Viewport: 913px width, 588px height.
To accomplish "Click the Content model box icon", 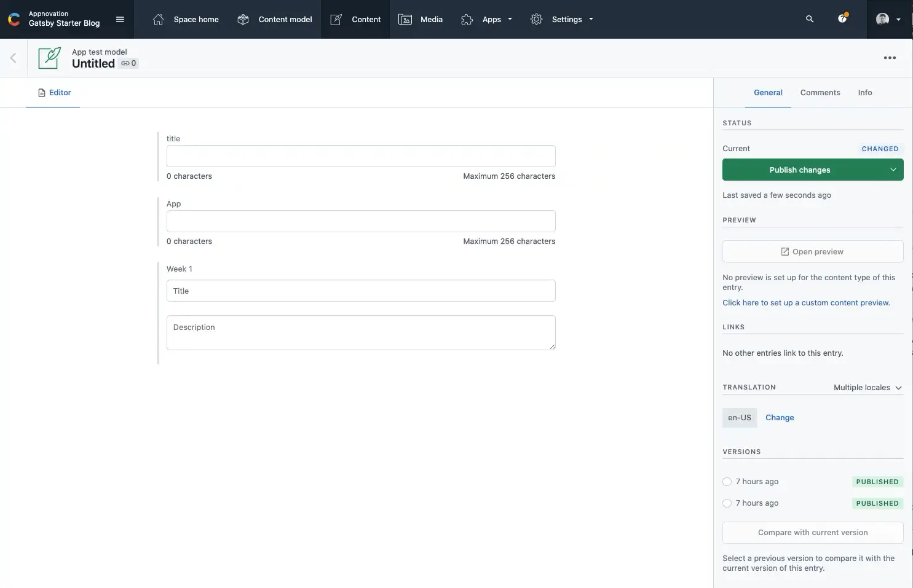I will coord(243,19).
